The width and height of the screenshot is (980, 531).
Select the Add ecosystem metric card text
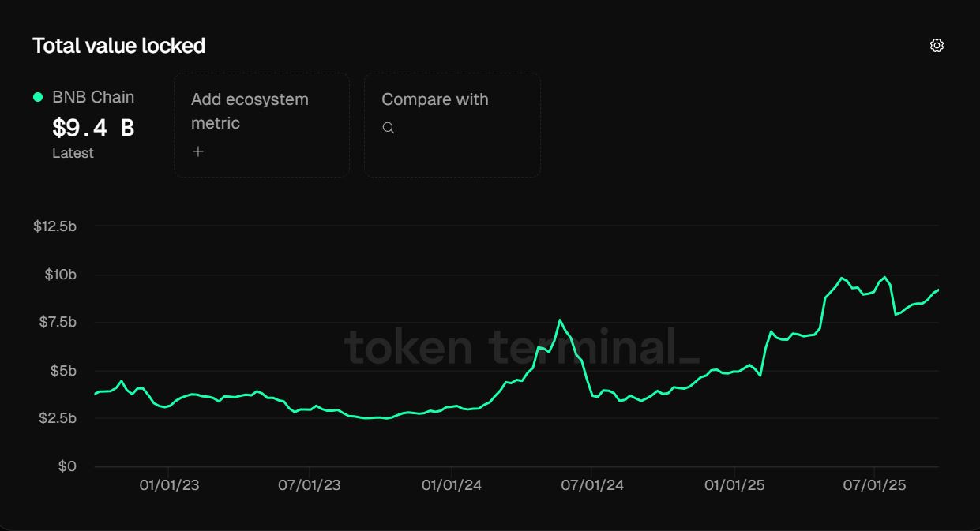point(250,111)
